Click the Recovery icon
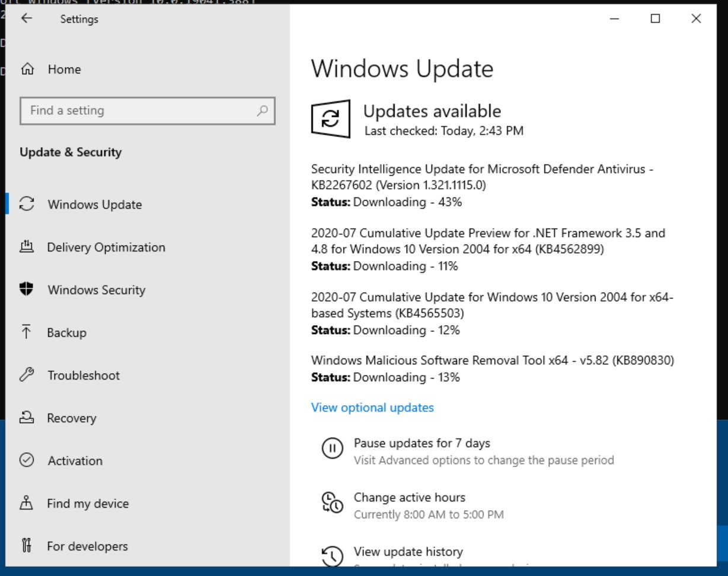 coord(27,418)
